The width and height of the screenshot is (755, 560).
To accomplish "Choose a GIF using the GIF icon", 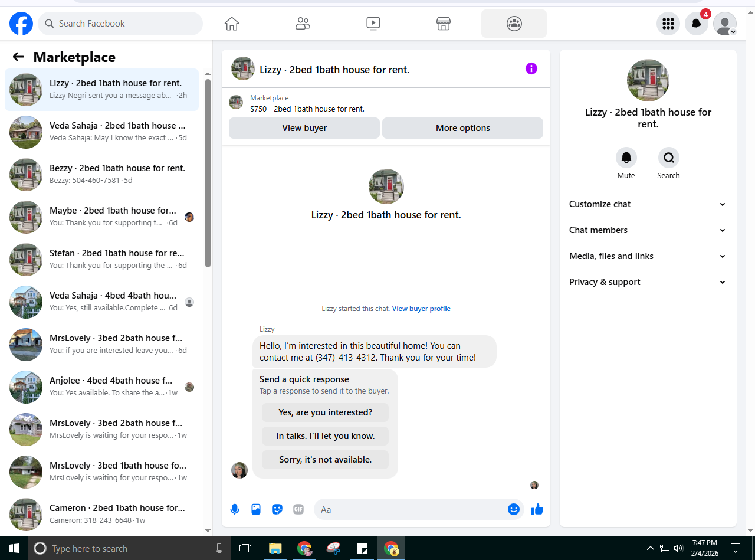I will tap(298, 509).
